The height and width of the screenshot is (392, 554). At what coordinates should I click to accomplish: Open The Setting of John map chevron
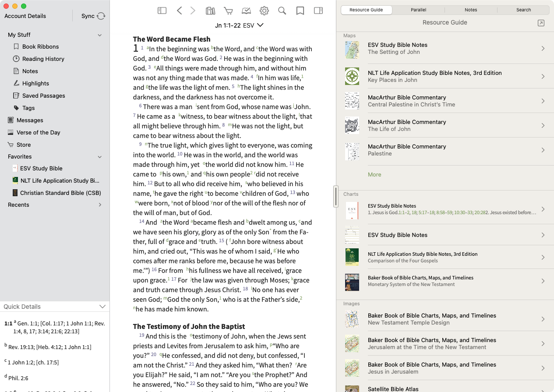point(543,49)
